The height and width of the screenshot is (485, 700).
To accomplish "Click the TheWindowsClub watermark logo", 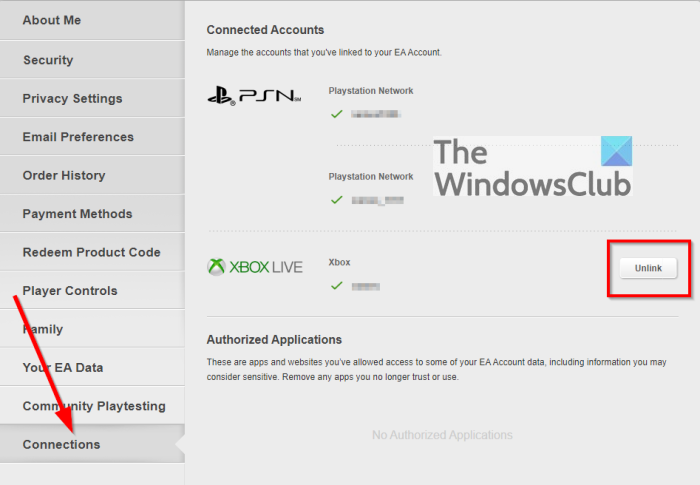I will point(533,167).
